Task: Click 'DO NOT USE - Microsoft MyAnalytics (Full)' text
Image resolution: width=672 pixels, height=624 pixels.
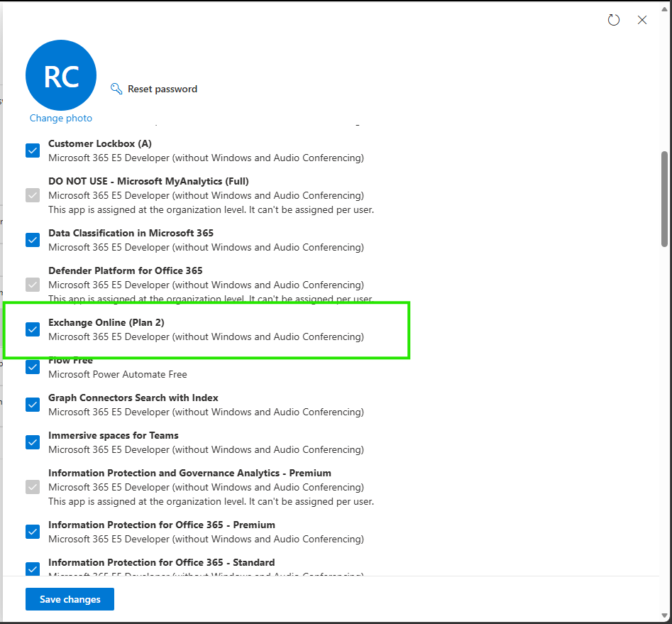Action: point(148,181)
